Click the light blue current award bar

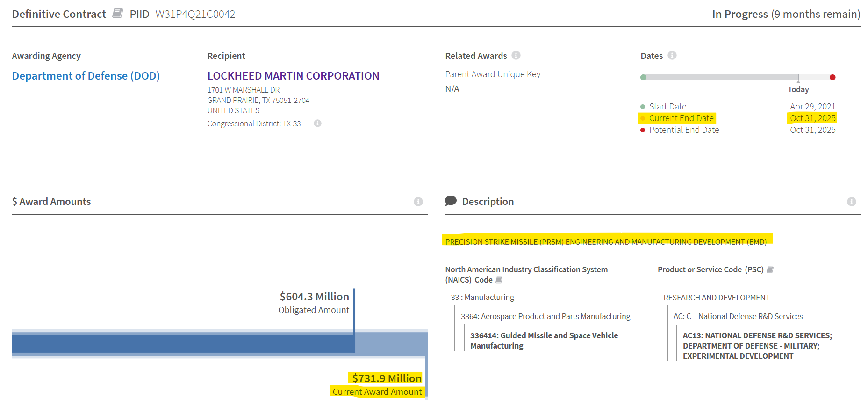coord(391,344)
